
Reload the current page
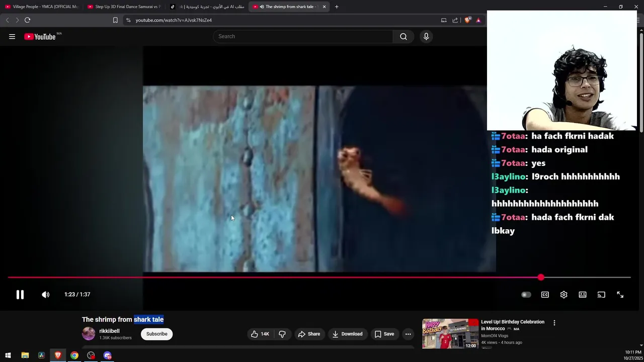pyautogui.click(x=28, y=20)
